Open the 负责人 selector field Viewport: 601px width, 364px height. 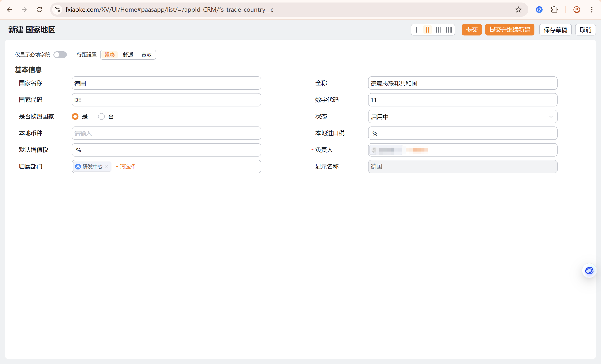pos(462,150)
